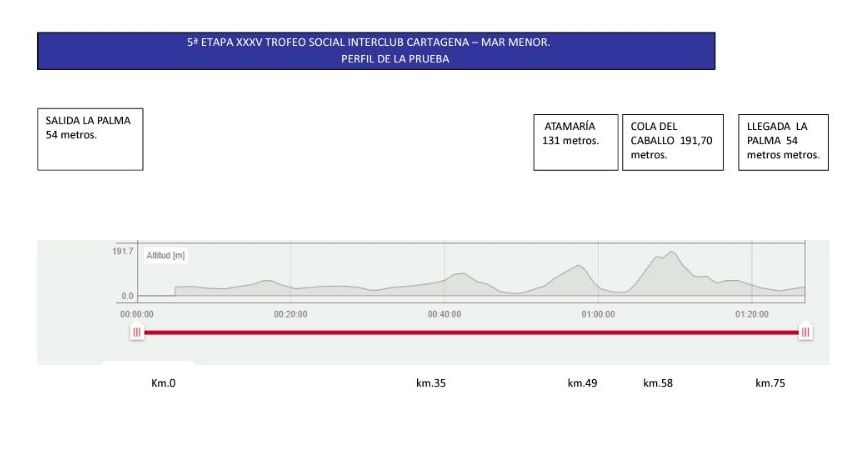Click the 00:20:00 time marker
The width and height of the screenshot is (858, 450).
click(290, 313)
